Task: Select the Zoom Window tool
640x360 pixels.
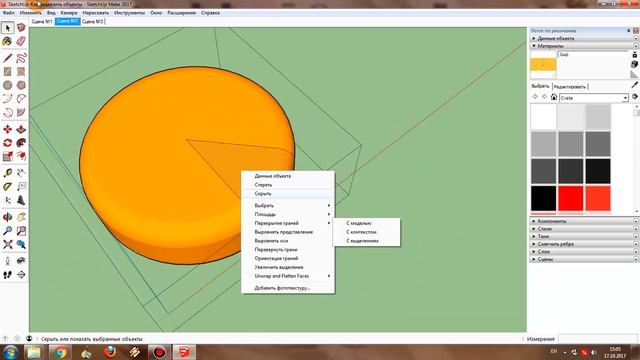Action: 21,231
